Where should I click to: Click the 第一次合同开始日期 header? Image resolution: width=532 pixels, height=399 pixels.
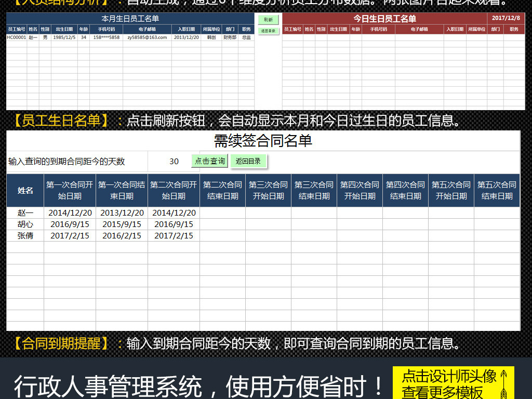pos(71,190)
